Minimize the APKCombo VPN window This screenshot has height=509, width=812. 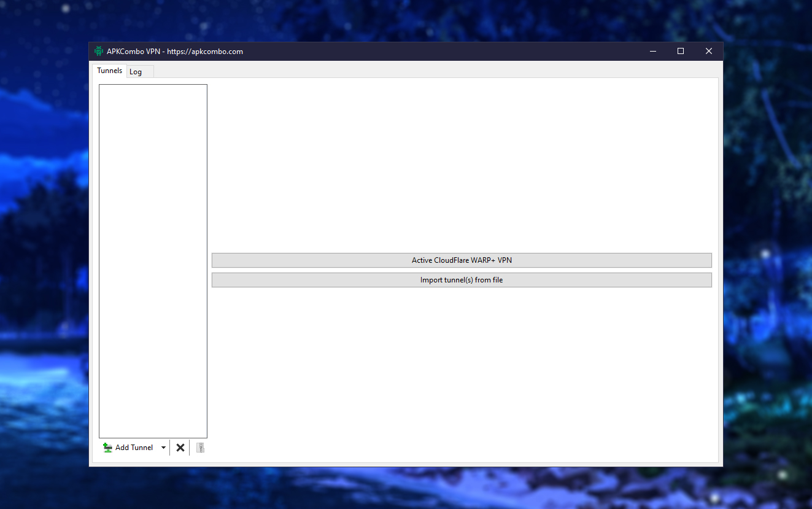652,51
